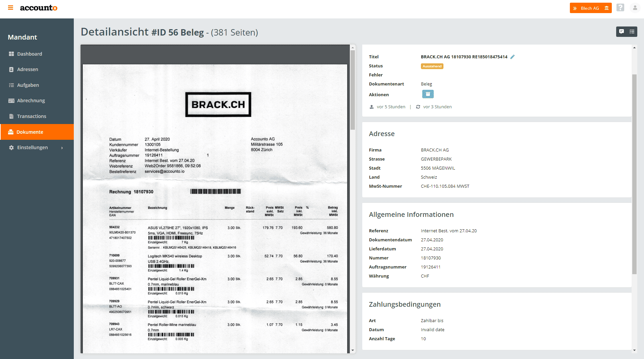Click the Anzahl Tage value 10
The height and width of the screenshot is (359, 644).
point(423,339)
